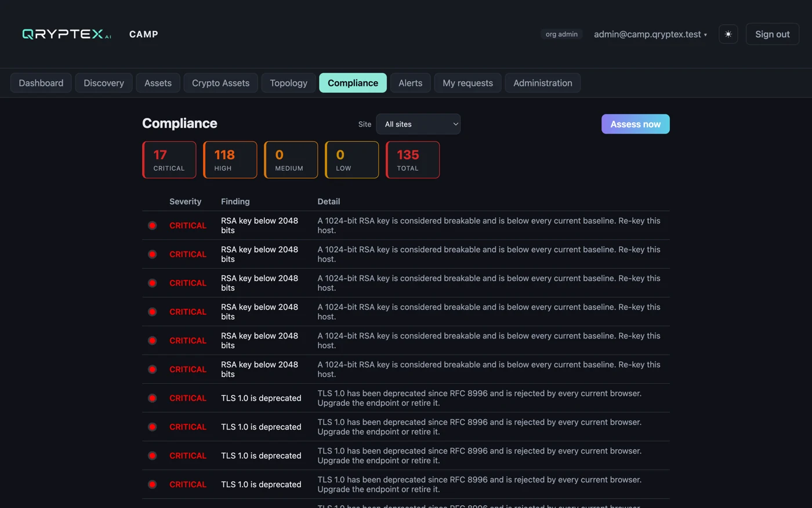Click the Qryptex AI logo
The width and height of the screenshot is (812, 508).
tap(67, 34)
